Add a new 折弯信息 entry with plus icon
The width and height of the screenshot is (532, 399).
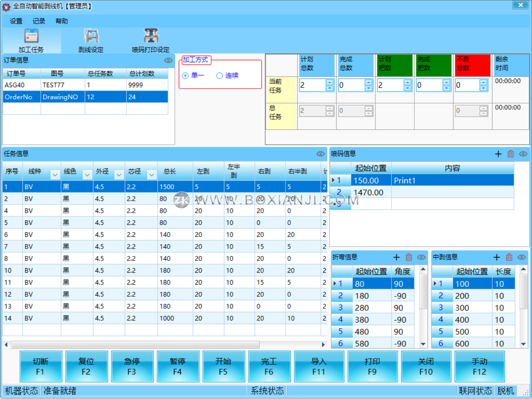point(397,257)
